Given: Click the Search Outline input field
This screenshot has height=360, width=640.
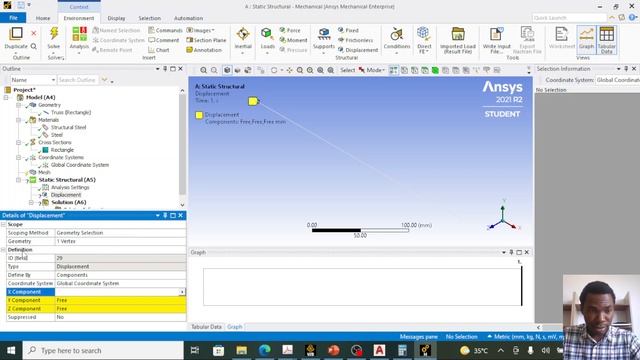Looking at the screenshot, I should pyautogui.click(x=78, y=80).
